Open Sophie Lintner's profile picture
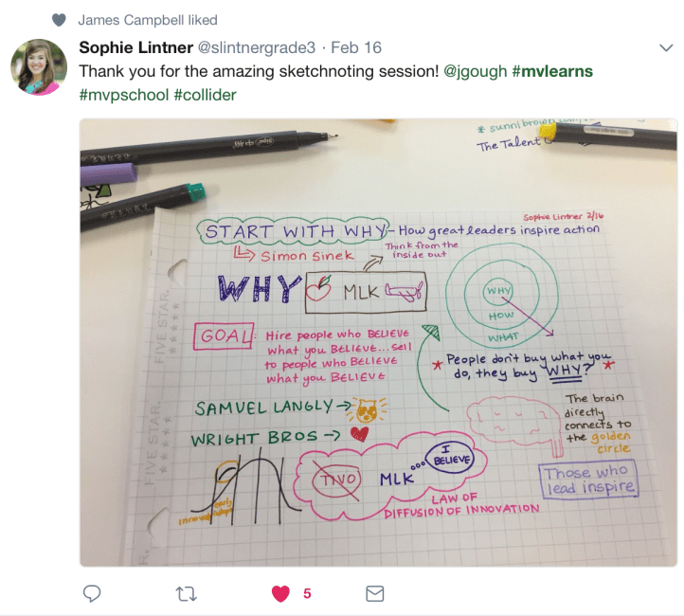This screenshot has height=616, width=684. pos(39,67)
